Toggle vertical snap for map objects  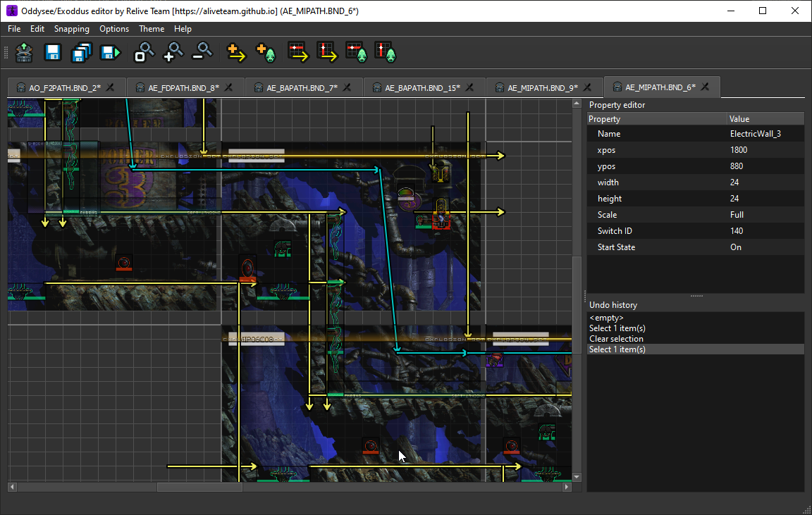(x=386, y=52)
